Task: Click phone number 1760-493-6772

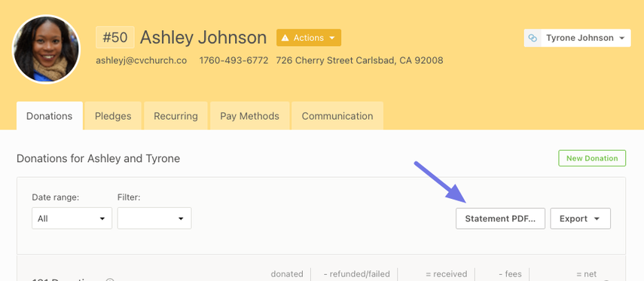Action: [x=233, y=60]
